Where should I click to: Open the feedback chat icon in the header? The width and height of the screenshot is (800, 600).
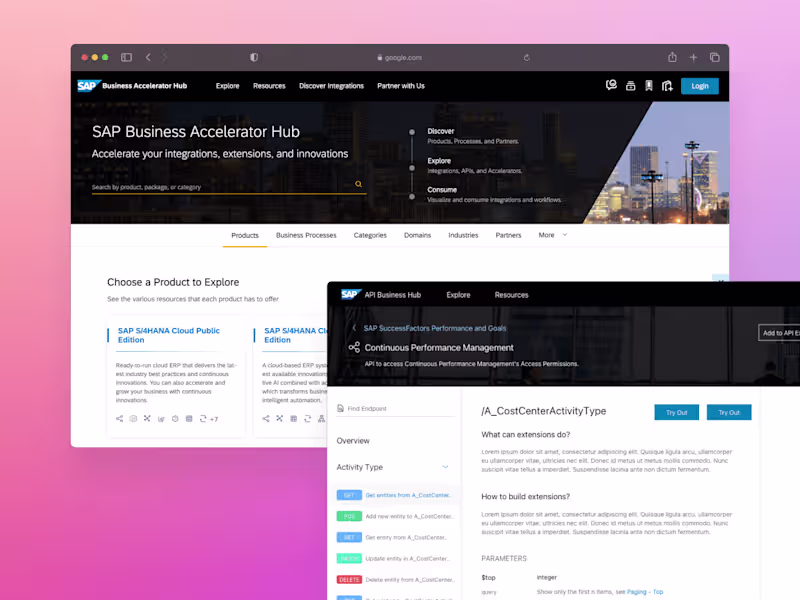tap(611, 85)
